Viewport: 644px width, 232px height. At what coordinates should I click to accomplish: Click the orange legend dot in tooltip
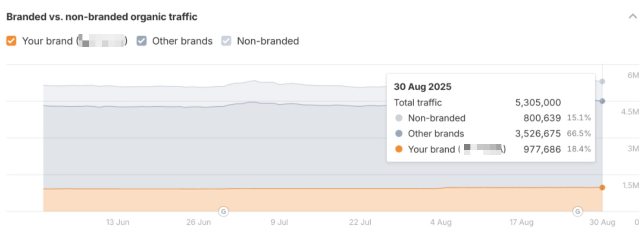(399, 149)
